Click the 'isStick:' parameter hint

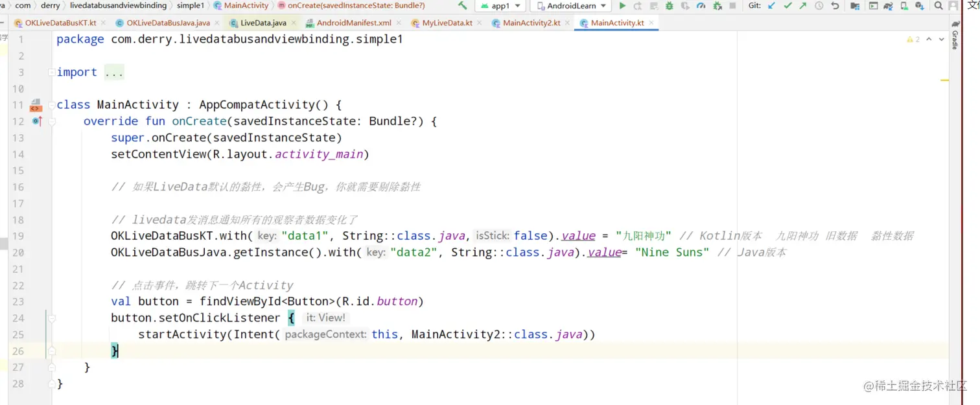(x=492, y=236)
